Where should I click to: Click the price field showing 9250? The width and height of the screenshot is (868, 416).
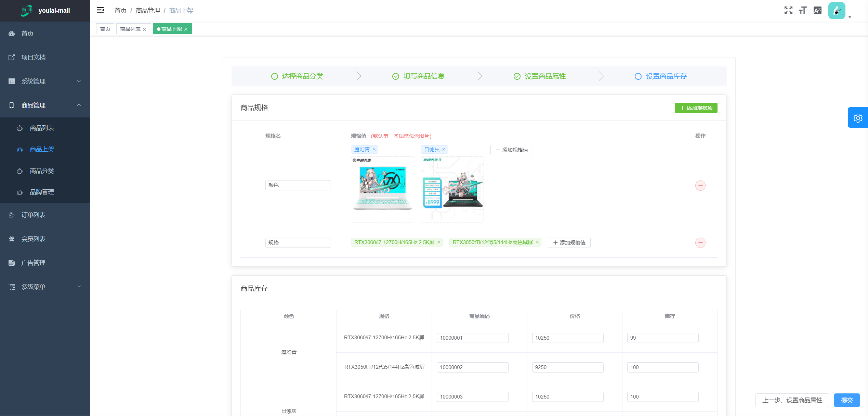tap(567, 367)
